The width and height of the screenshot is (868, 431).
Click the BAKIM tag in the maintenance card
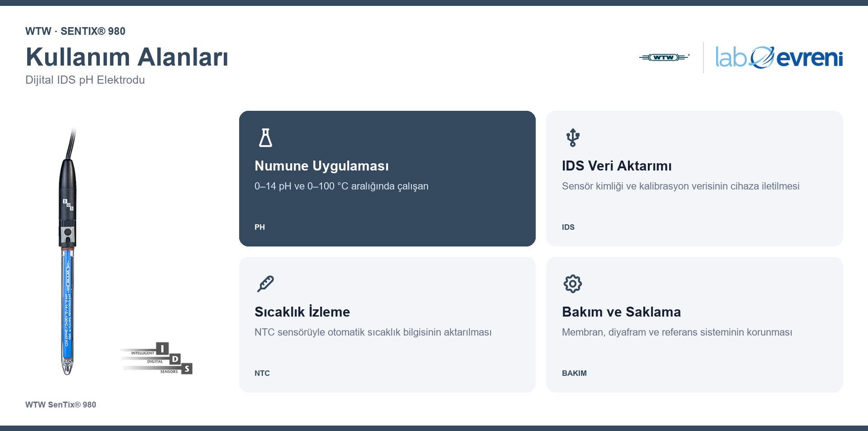click(574, 373)
